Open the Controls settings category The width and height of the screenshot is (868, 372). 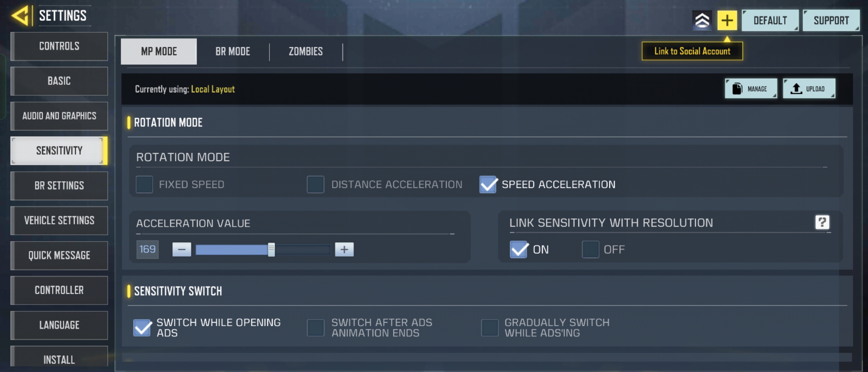(x=59, y=46)
